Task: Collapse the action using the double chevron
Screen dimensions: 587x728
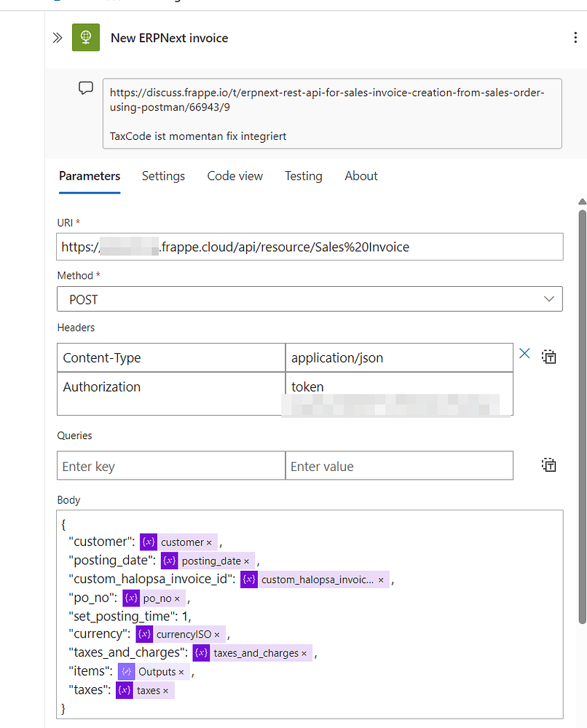Action: point(58,38)
